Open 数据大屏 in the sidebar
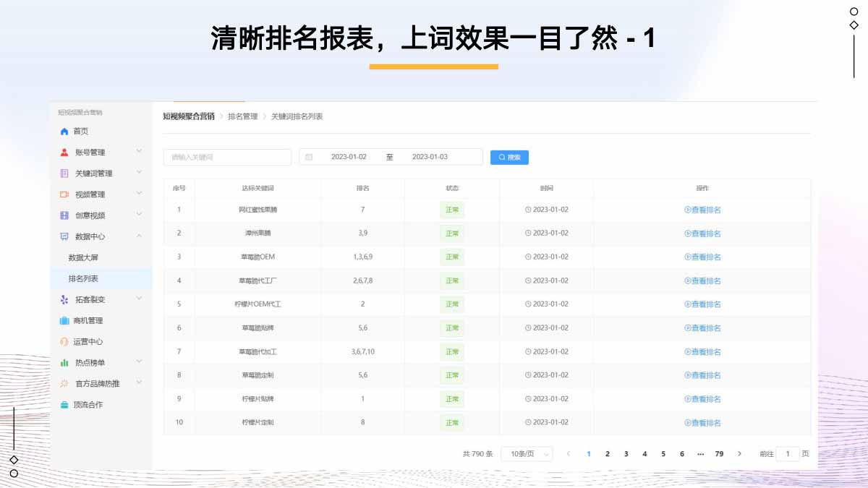 click(83, 257)
